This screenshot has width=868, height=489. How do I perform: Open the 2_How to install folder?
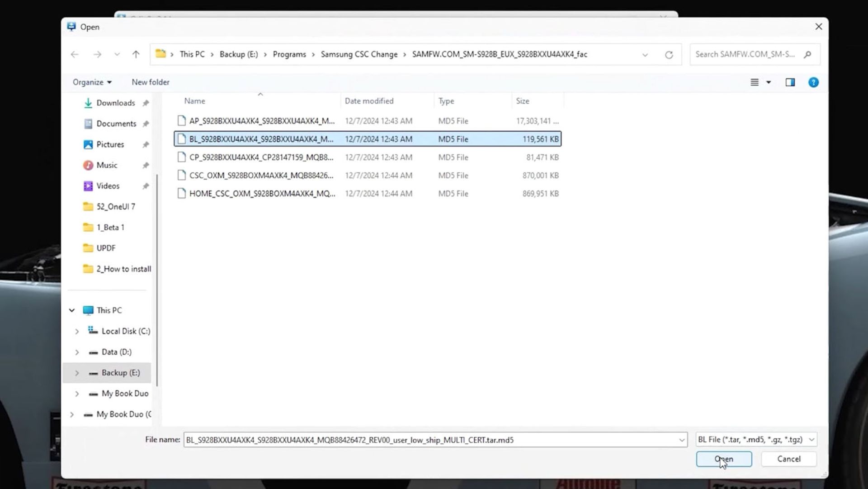[x=123, y=269]
